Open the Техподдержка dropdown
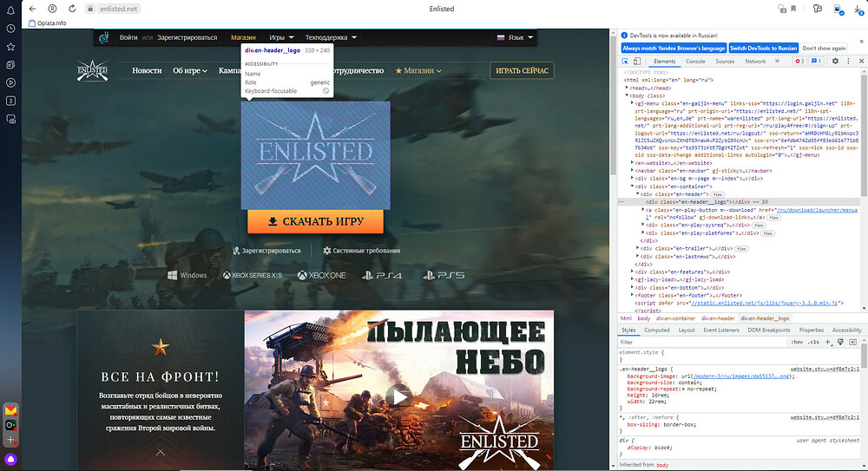Viewport: 868px width, 471px height. [331, 37]
